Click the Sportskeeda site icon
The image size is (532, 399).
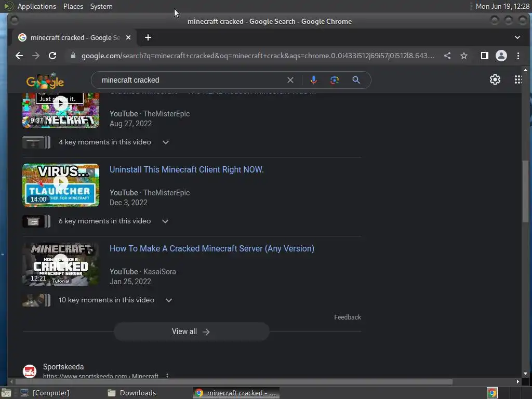[30, 371]
